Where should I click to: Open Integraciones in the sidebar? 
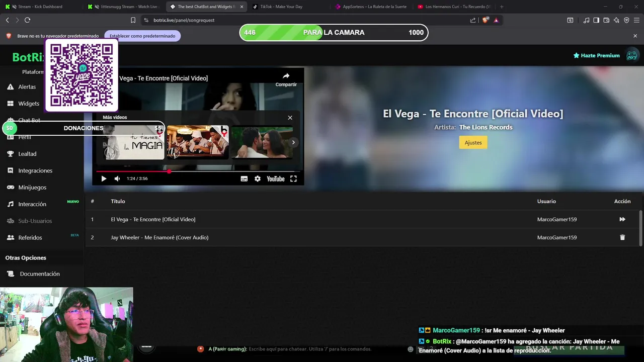point(29,170)
